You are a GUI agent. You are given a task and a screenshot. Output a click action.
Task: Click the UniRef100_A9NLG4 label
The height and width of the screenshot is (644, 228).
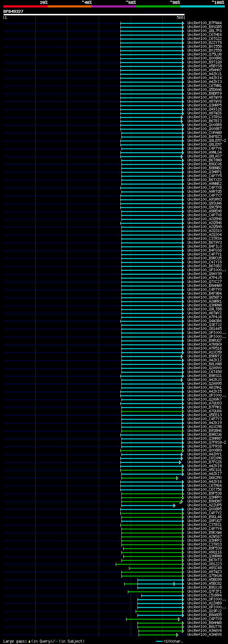pyautogui.click(x=204, y=153)
